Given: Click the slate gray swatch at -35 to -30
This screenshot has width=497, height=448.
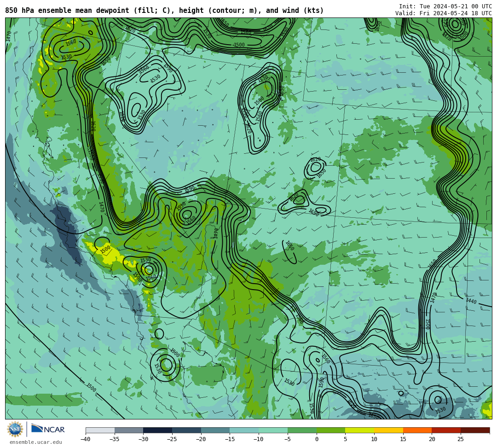Looking at the screenshot, I should pos(129,430).
